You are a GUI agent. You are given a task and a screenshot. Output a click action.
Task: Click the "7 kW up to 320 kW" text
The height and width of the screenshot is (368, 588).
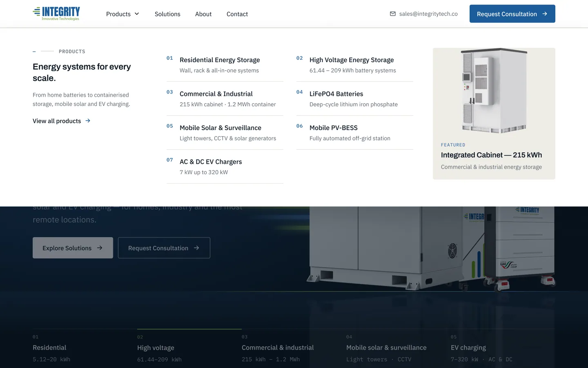(x=204, y=172)
